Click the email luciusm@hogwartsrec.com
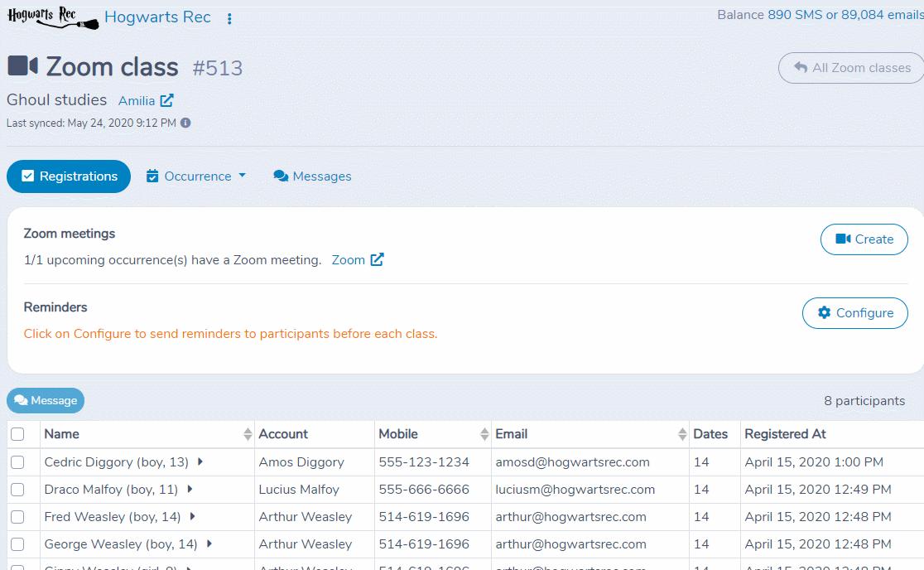Screen dimensions: 924x570 click(575, 490)
